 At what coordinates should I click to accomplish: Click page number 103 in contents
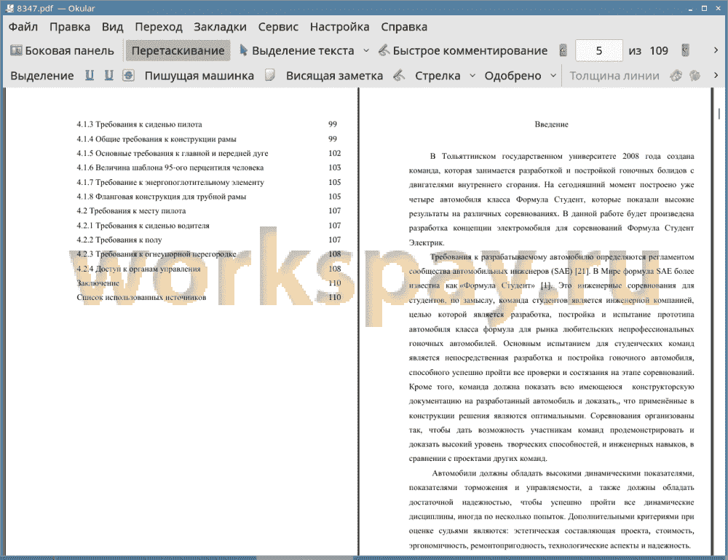coord(334,167)
